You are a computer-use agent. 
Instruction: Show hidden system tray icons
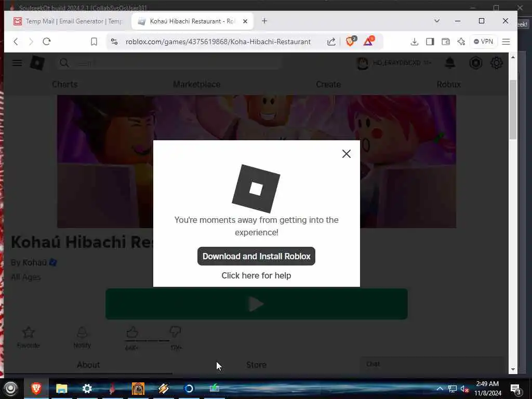[x=440, y=389]
